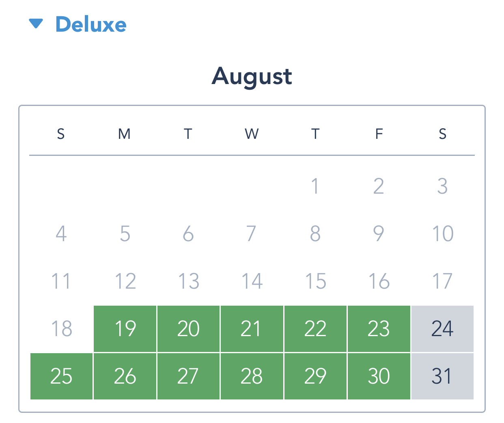Select August 20 green date

coord(188,328)
